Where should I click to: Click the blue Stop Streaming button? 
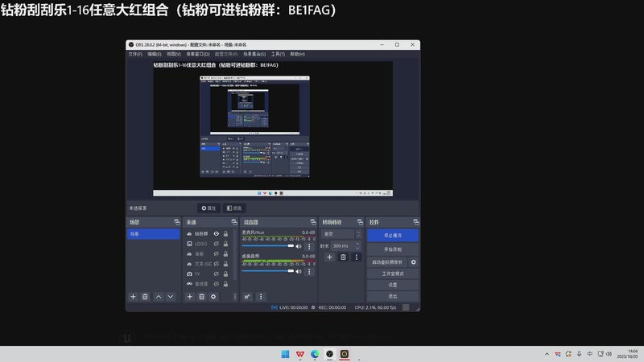393,236
